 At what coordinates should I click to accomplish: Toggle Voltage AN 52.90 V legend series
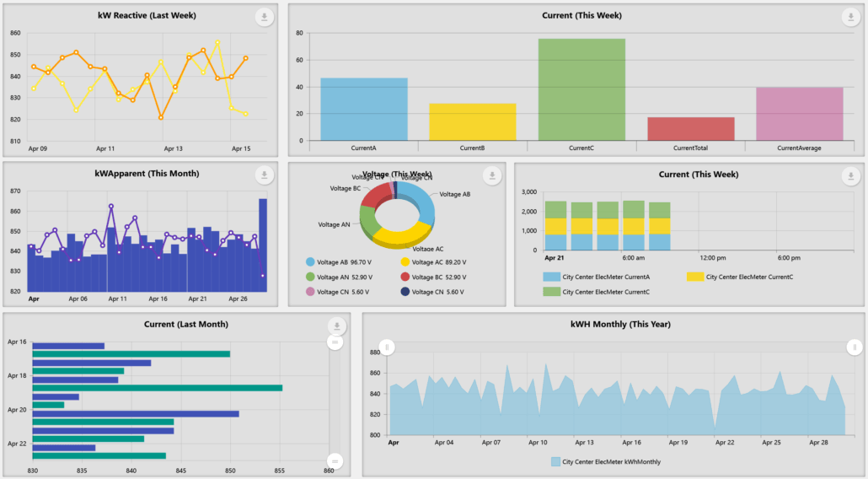point(311,277)
